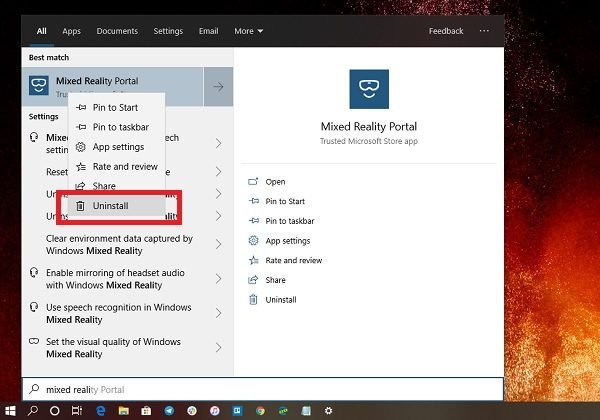Expand Mixed Reality Portal result arrow
600x420 pixels.
218,87
